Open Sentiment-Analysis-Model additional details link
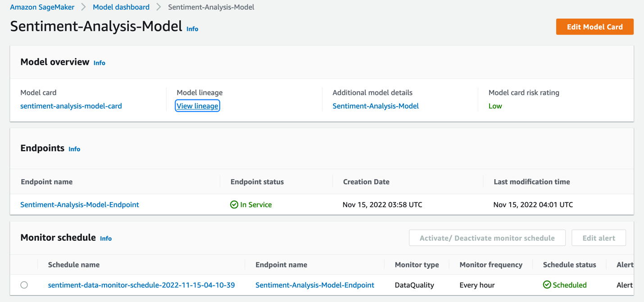644x302 pixels. (x=376, y=106)
